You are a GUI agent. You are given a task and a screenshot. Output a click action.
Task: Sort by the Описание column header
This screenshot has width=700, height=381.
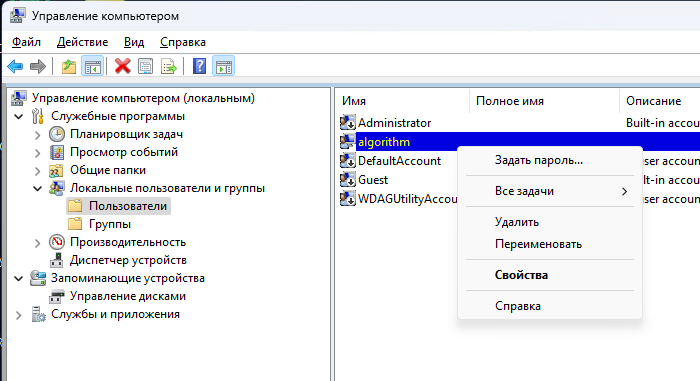(660, 101)
